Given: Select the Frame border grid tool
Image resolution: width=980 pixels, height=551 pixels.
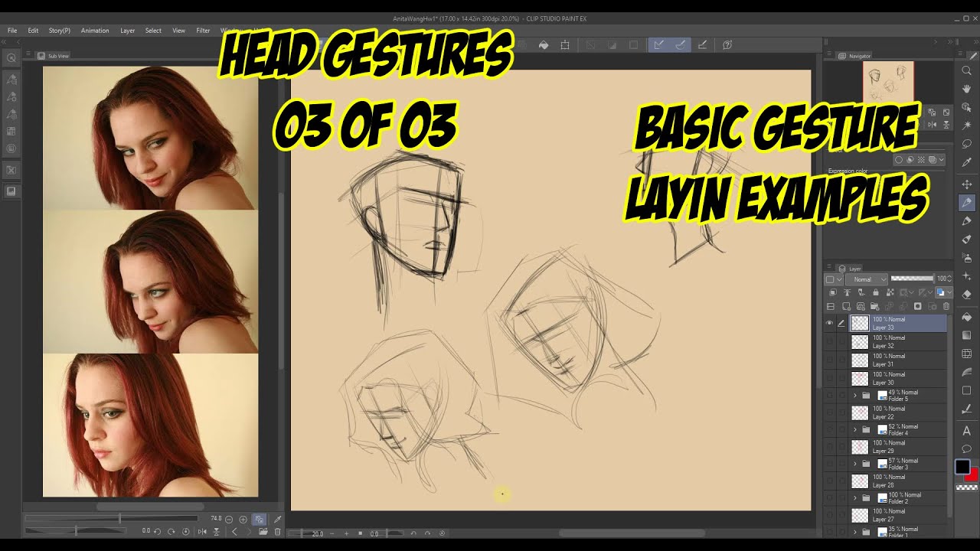Looking at the screenshot, I should pyautogui.click(x=967, y=354).
